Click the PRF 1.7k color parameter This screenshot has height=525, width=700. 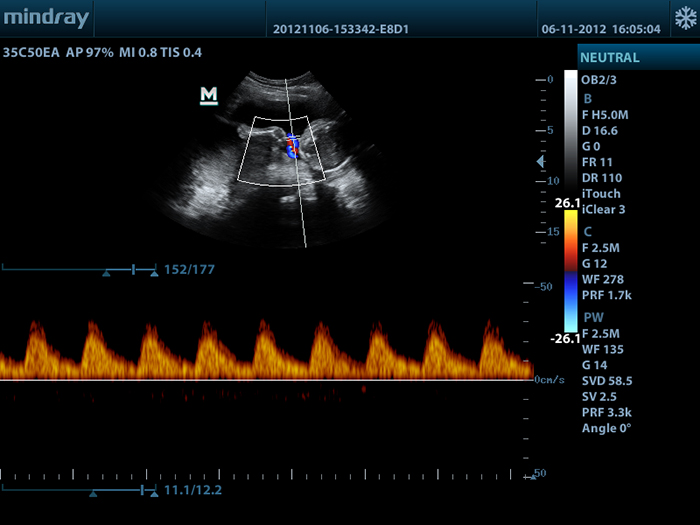tap(607, 295)
